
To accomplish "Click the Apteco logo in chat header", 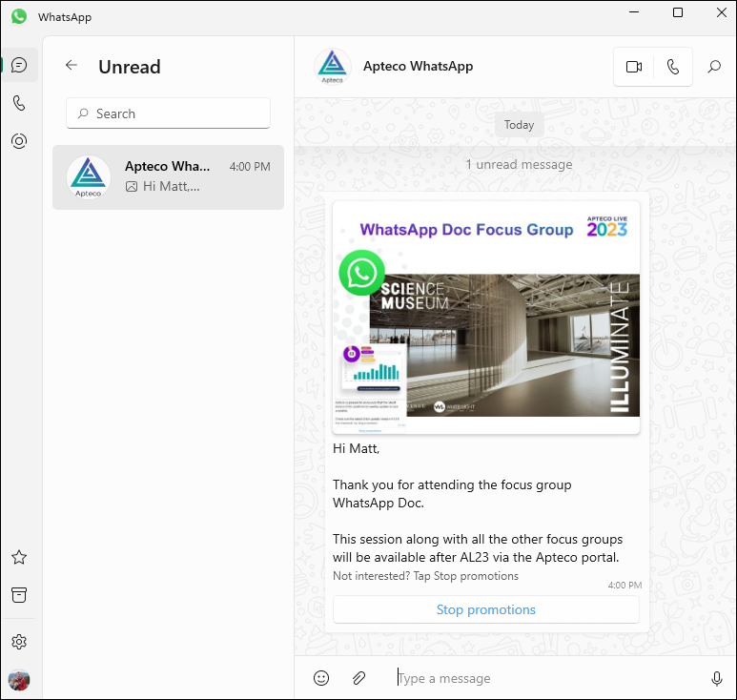I will (x=333, y=67).
